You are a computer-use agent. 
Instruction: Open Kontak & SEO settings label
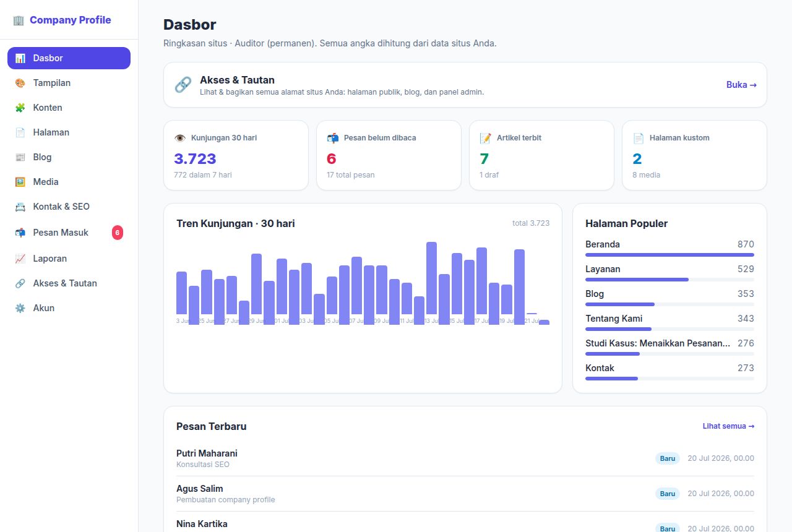click(x=61, y=207)
